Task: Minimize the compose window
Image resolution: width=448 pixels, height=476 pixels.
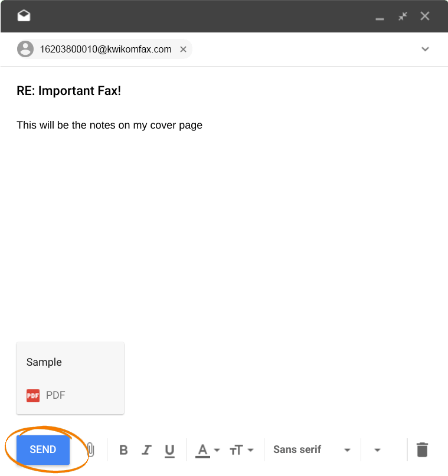Action: pyautogui.click(x=380, y=19)
